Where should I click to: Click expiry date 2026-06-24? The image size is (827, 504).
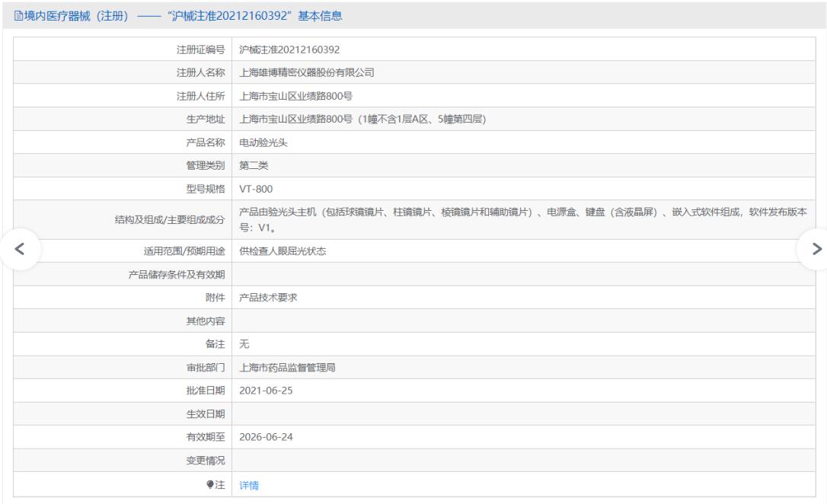coord(266,436)
